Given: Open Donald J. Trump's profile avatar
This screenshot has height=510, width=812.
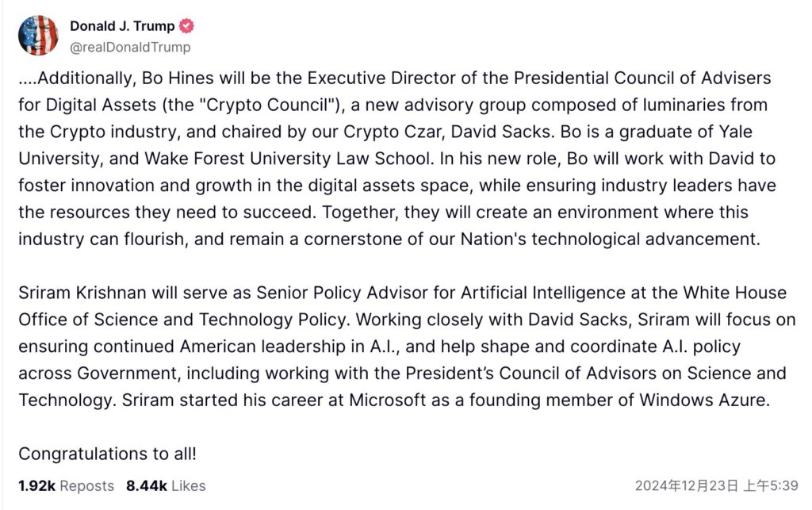Looking at the screenshot, I should pos(38,35).
